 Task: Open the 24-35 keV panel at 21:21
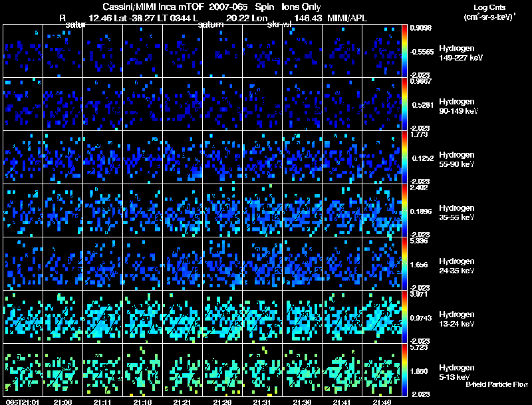click(182, 264)
